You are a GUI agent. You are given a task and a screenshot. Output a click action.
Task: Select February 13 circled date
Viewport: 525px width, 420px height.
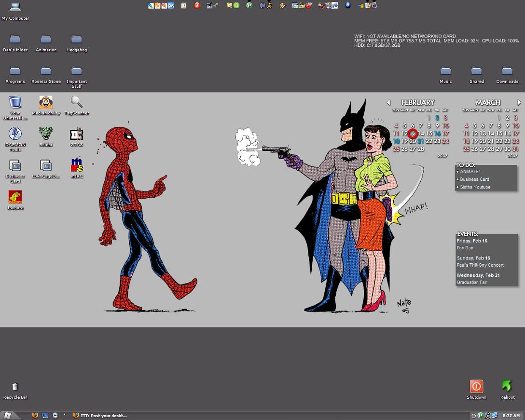click(x=413, y=134)
